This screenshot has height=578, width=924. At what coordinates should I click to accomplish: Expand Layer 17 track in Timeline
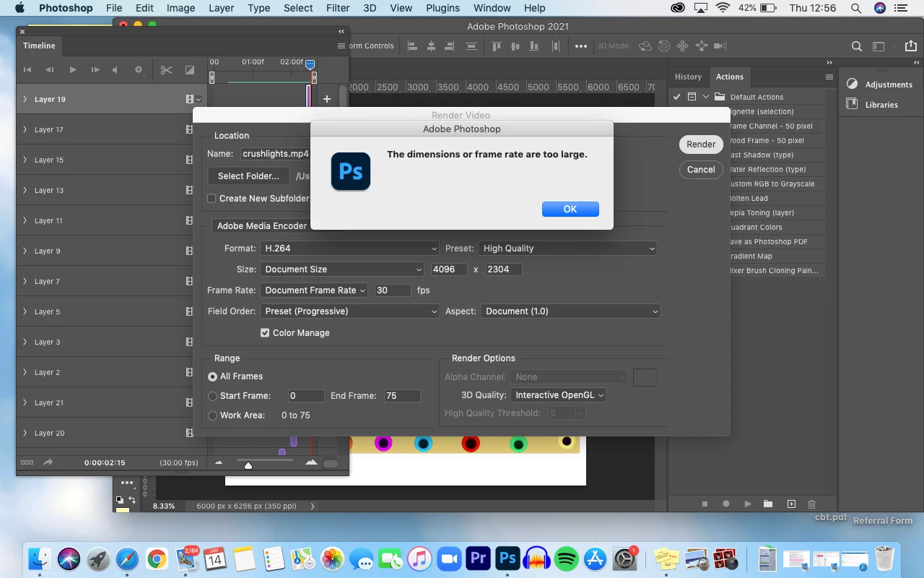pyautogui.click(x=25, y=129)
